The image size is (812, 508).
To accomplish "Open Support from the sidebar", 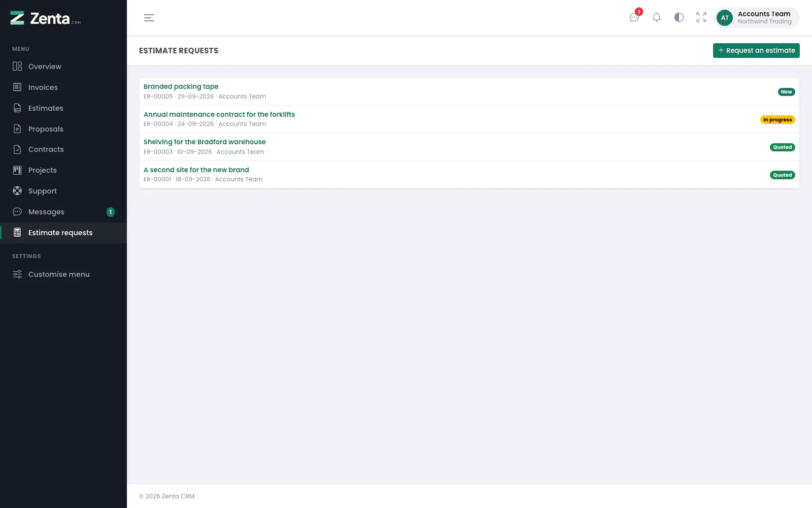I will pyautogui.click(x=43, y=191).
